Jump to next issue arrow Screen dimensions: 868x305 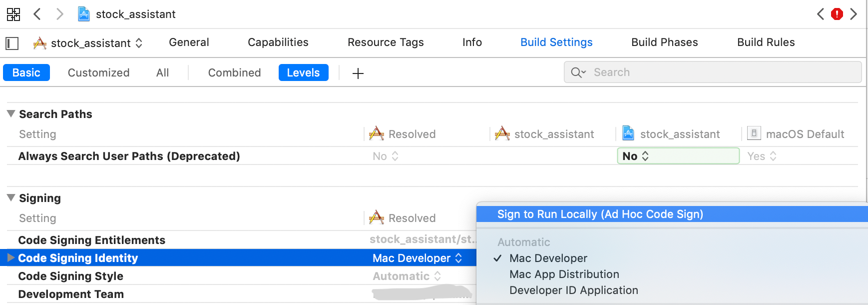pos(854,14)
